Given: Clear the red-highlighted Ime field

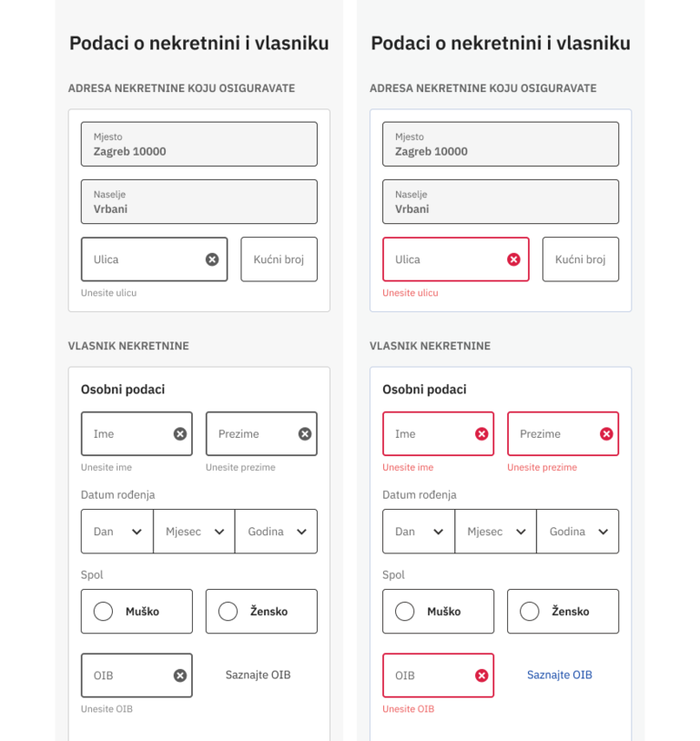Looking at the screenshot, I should (482, 433).
